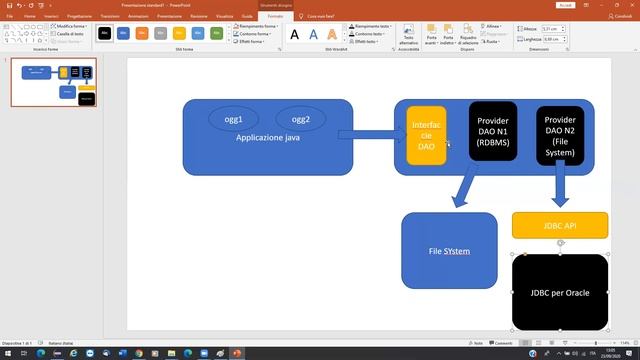The height and width of the screenshot is (360, 640).
Task: Open the Ruota dropdown
Action: point(490,42)
